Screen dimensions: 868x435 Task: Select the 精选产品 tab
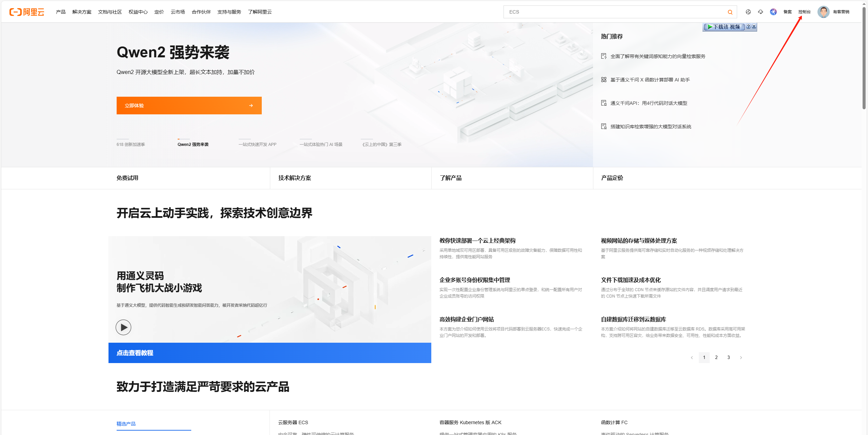[126, 424]
